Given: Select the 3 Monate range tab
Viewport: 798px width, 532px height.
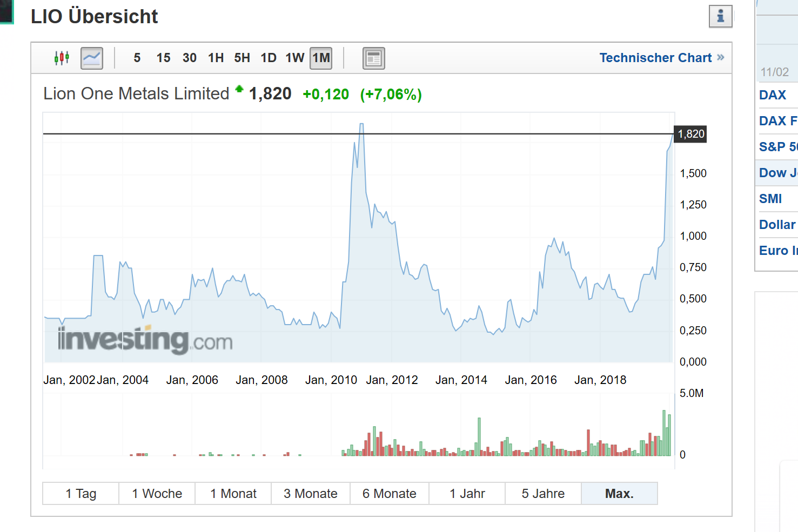Looking at the screenshot, I should [x=310, y=494].
